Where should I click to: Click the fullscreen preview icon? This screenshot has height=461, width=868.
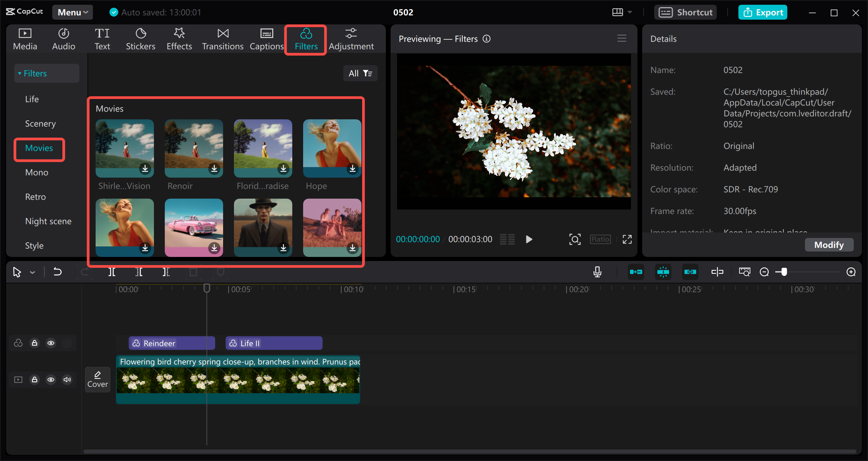coord(627,239)
